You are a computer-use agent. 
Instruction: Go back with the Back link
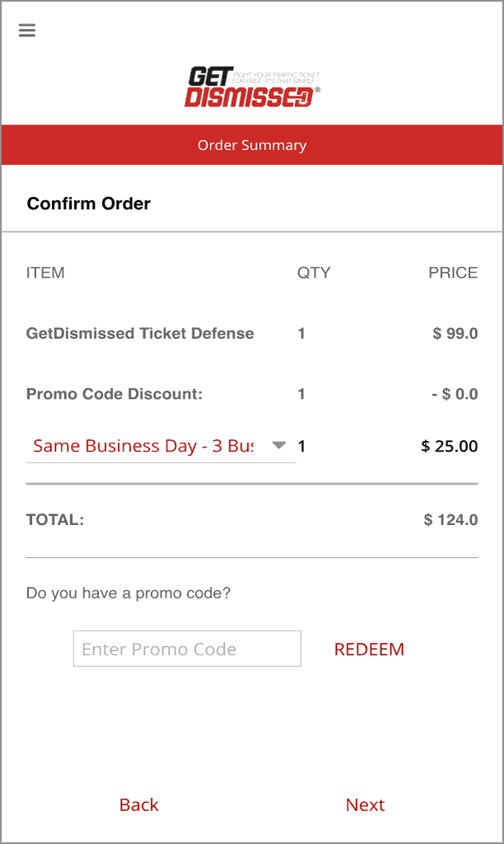tap(138, 804)
